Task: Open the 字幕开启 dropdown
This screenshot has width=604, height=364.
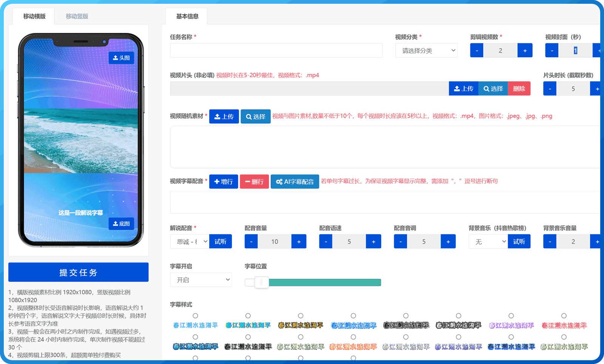Action: coord(201,280)
